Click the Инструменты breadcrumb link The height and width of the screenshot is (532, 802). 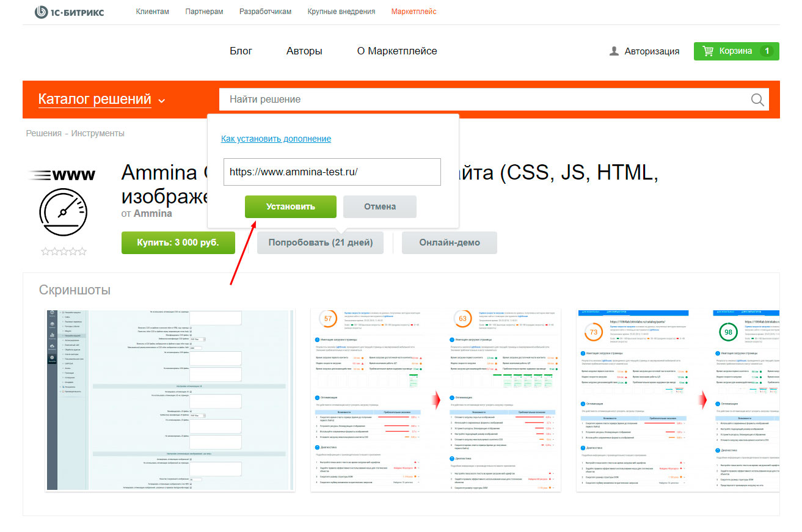(x=98, y=133)
